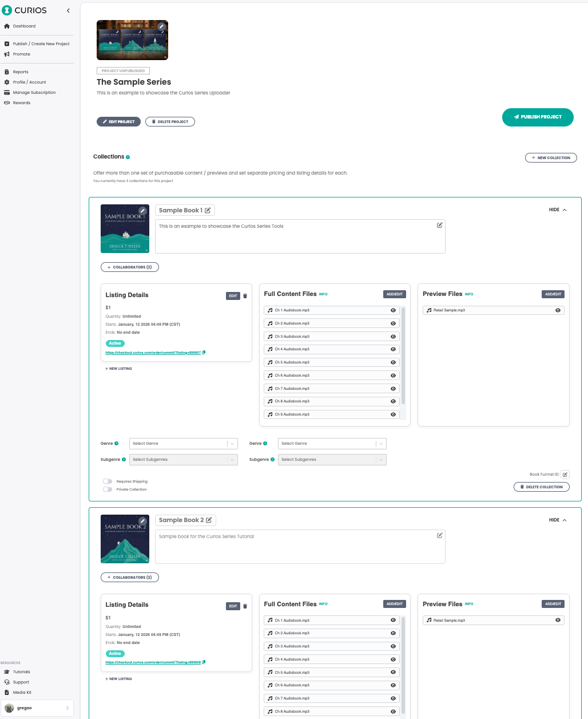Image resolution: width=588 pixels, height=719 pixels.
Task: Enable the Private Collection switch
Action: pyautogui.click(x=108, y=489)
